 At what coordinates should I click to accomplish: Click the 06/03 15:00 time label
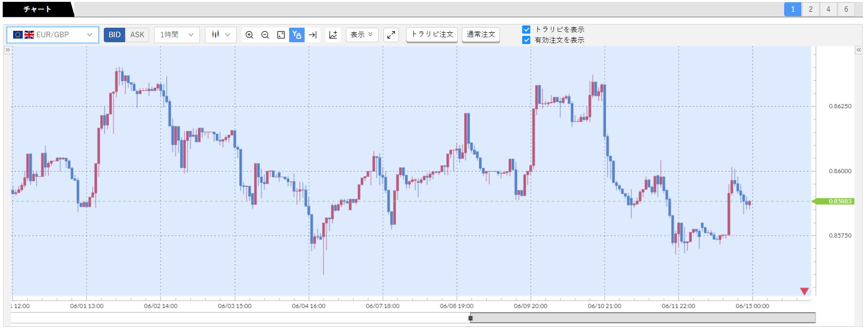234,306
